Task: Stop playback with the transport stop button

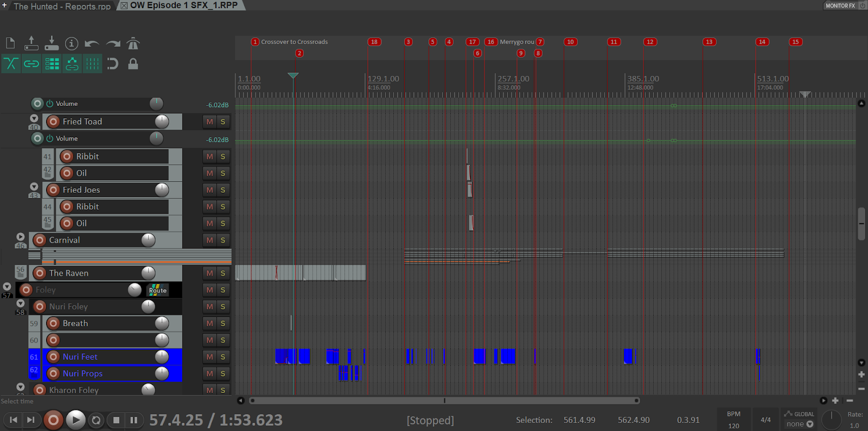Action: pos(116,420)
